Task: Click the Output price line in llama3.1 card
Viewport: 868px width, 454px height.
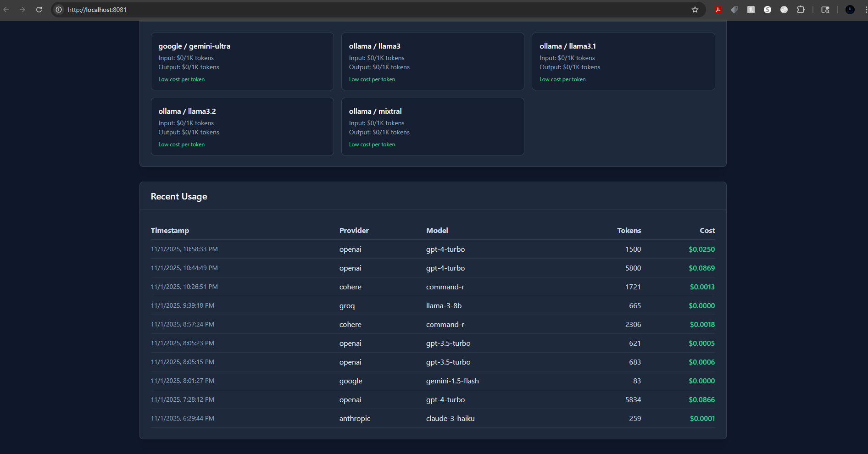Action: [x=570, y=67]
